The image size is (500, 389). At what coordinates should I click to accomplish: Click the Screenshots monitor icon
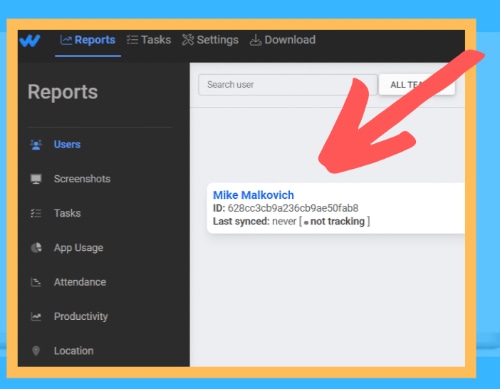[36, 179]
